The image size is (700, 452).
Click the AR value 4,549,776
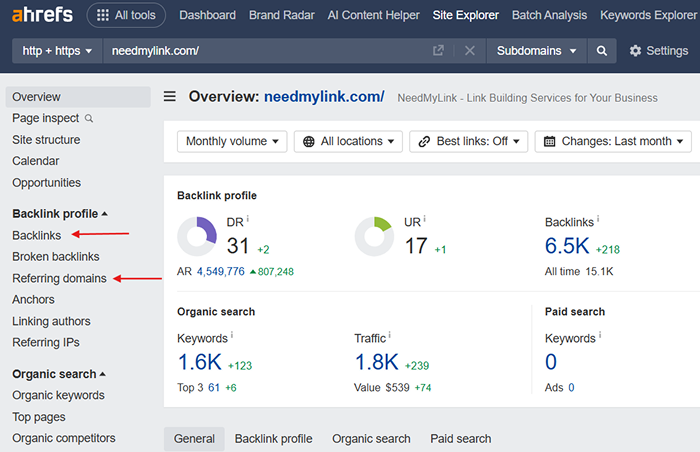coord(221,272)
